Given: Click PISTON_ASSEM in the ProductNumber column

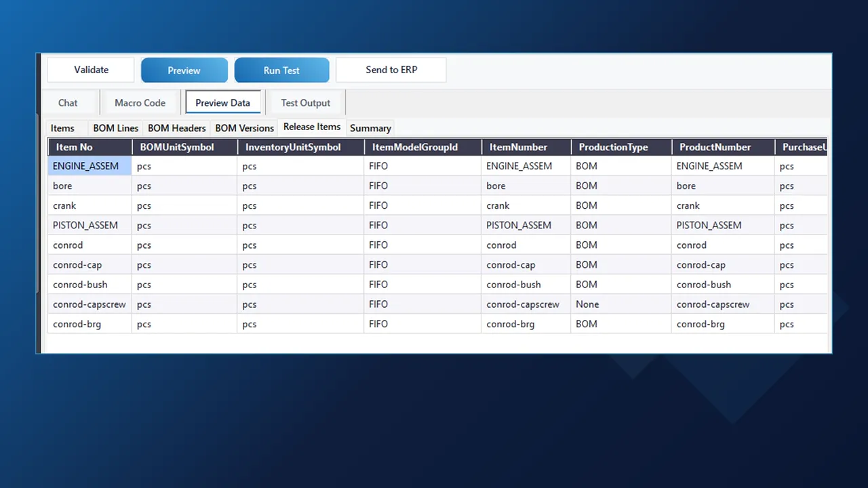Looking at the screenshot, I should [x=723, y=225].
